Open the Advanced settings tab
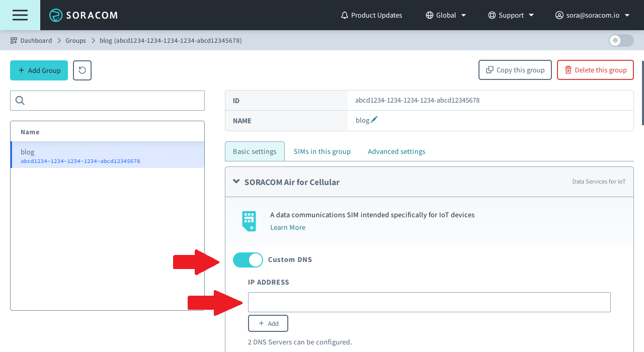 pos(396,151)
